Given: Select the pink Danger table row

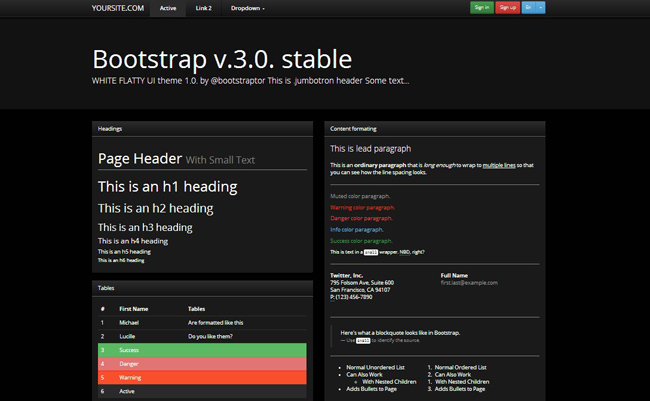Looking at the screenshot, I should 202,364.
